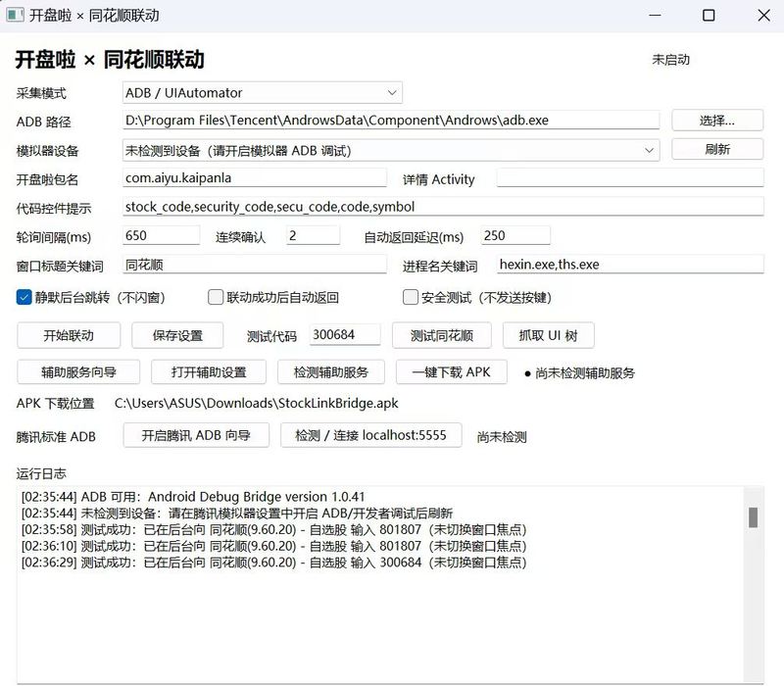
Task: Focus the 开盘啦包名 field com.aiyu.kaipanla
Action: tap(254, 177)
